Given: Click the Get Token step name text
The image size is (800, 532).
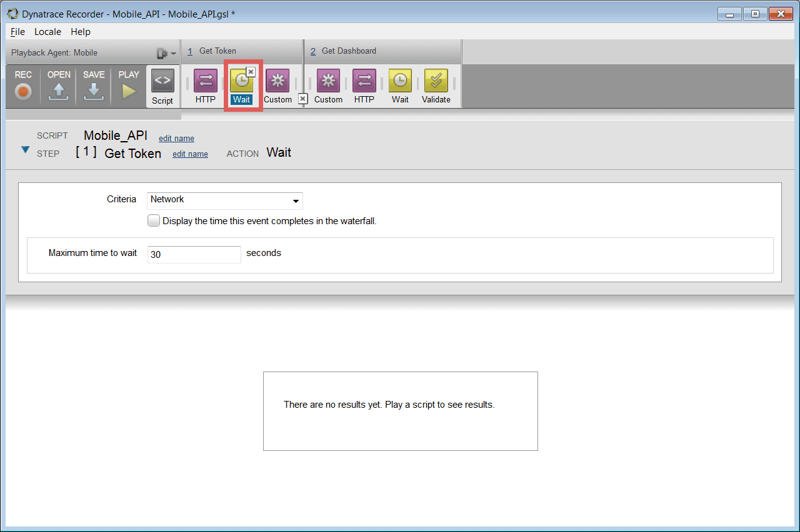Looking at the screenshot, I should coord(132,154).
